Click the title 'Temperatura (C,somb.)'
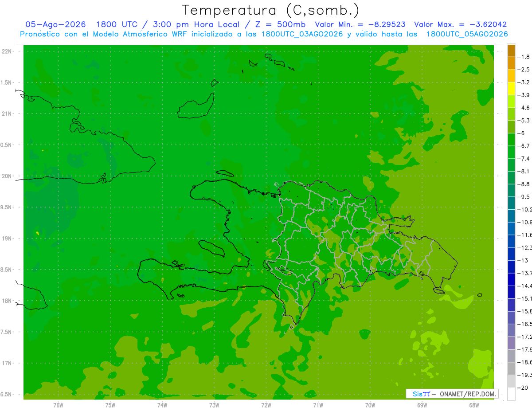Screen dimensions: 532x411 [270, 10]
